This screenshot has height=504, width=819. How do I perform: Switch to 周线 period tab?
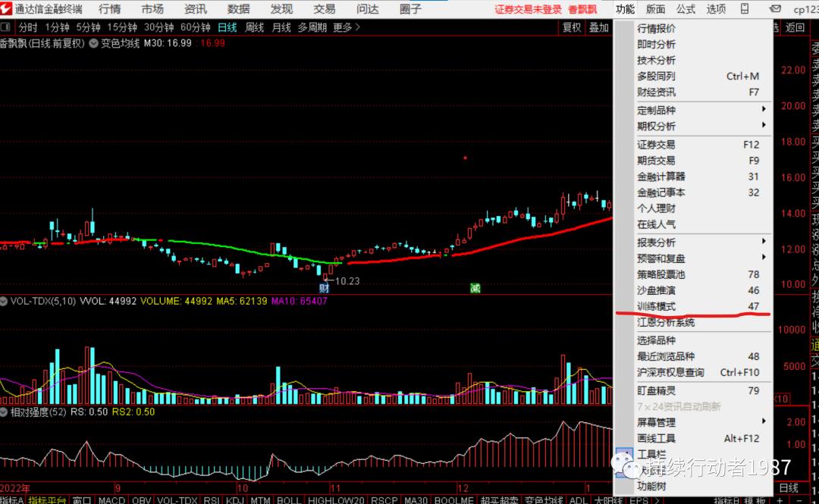(254, 27)
